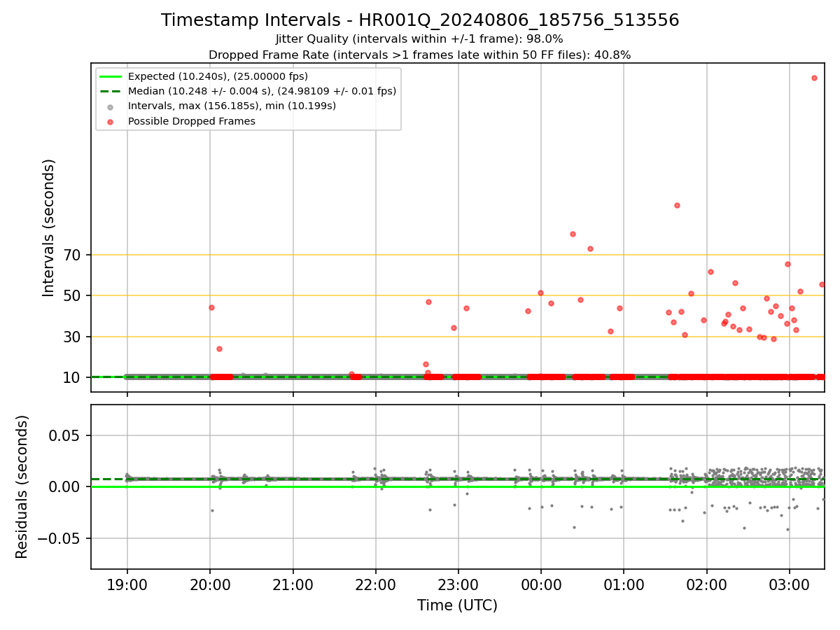This screenshot has width=840, height=630.
Task: Click the bright green expected line in legend
Action: (x=111, y=76)
